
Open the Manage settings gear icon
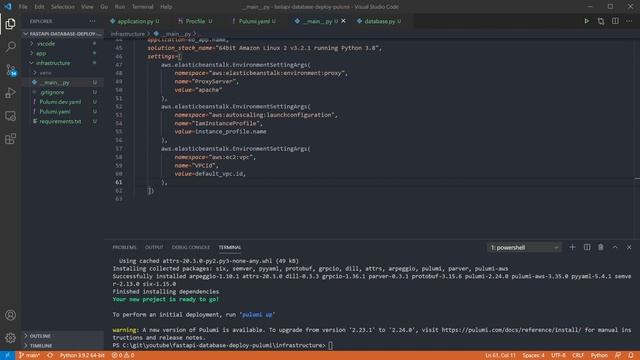[10, 338]
